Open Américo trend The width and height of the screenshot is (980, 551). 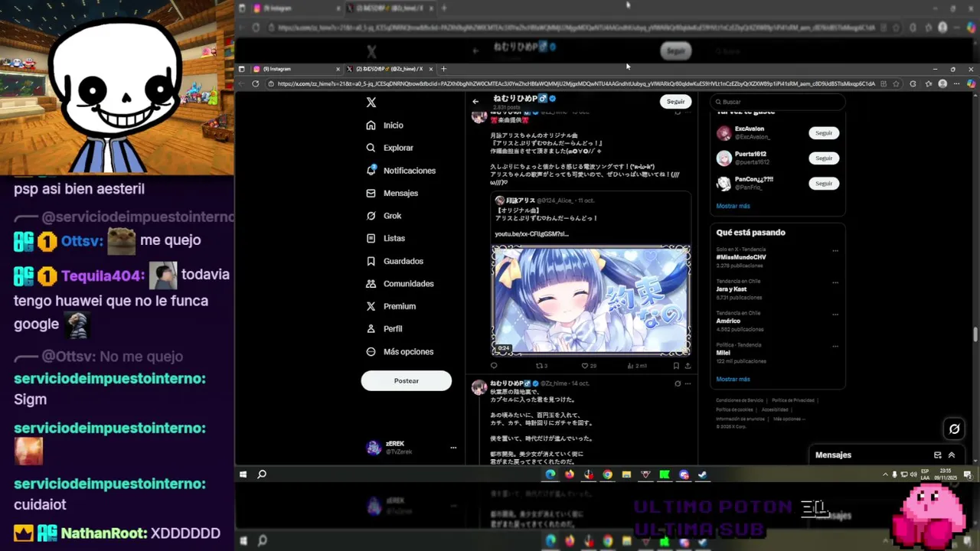tap(728, 321)
